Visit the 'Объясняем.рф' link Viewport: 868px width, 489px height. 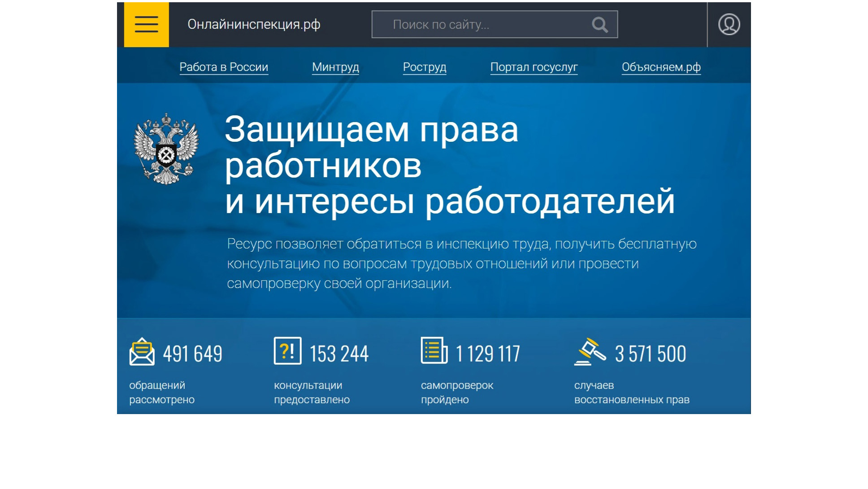(x=661, y=67)
